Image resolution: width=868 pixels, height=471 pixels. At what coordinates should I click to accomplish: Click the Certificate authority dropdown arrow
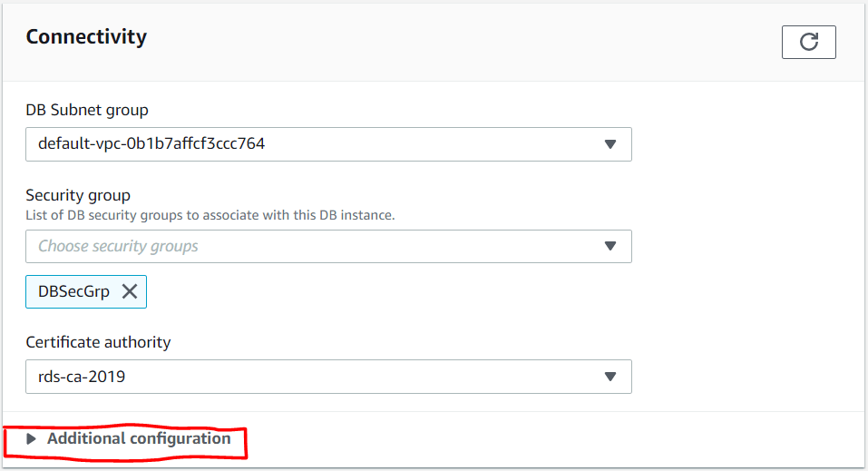tap(610, 377)
